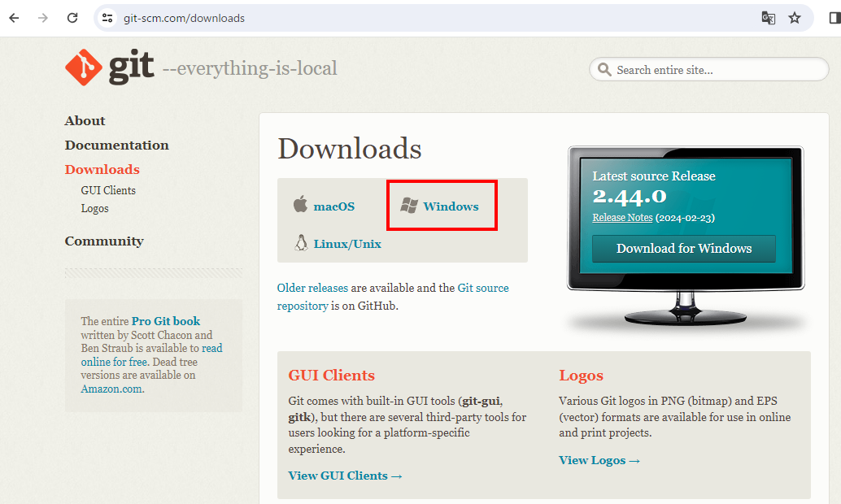Open the About section
Image resolution: width=841 pixels, height=504 pixels.
point(85,121)
